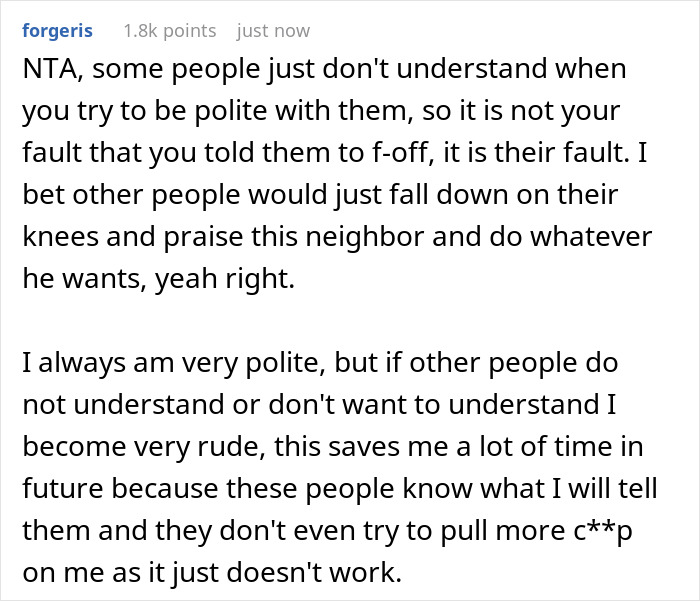
Task: Click the "just now" comment timestamp
Action: click(273, 31)
